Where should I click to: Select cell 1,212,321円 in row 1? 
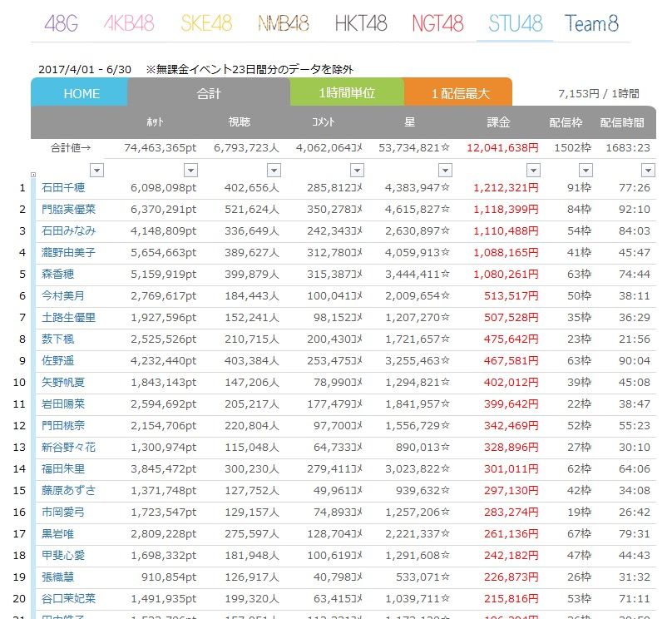click(506, 188)
